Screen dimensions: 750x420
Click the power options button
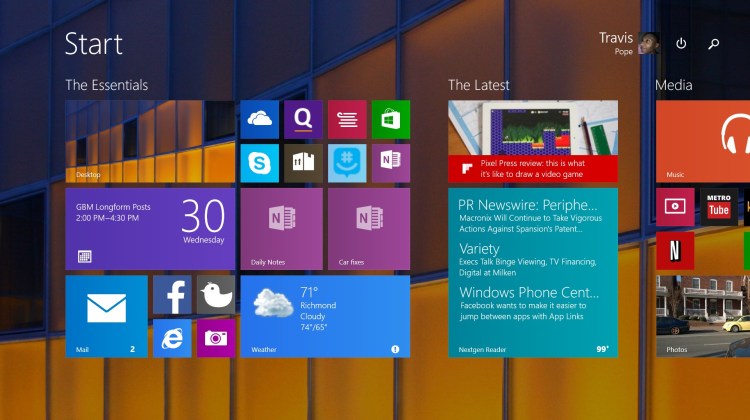(681, 44)
